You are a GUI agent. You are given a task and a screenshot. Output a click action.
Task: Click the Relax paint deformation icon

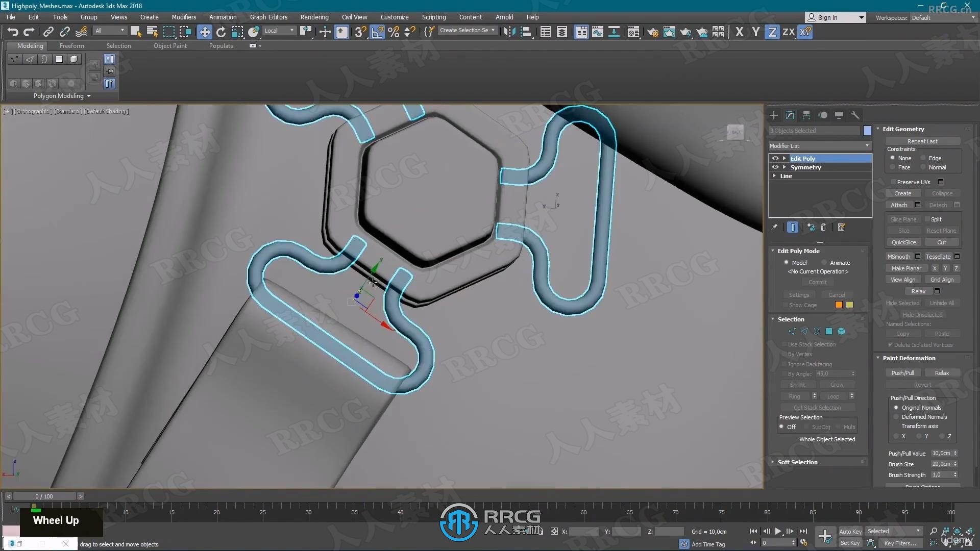[942, 373]
